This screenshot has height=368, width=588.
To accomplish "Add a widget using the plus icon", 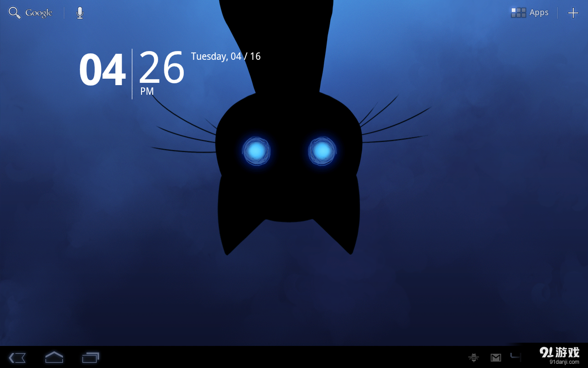I will [x=573, y=12].
